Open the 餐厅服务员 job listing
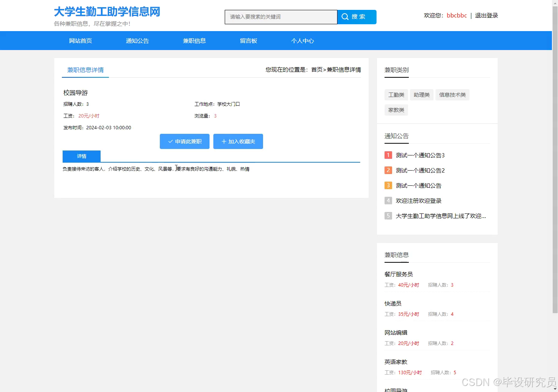This screenshot has width=558, height=392. [399, 274]
